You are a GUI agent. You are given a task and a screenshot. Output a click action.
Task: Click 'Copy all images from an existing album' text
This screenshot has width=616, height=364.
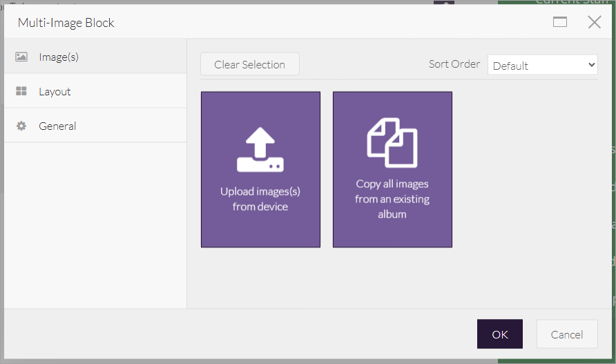tap(392, 199)
